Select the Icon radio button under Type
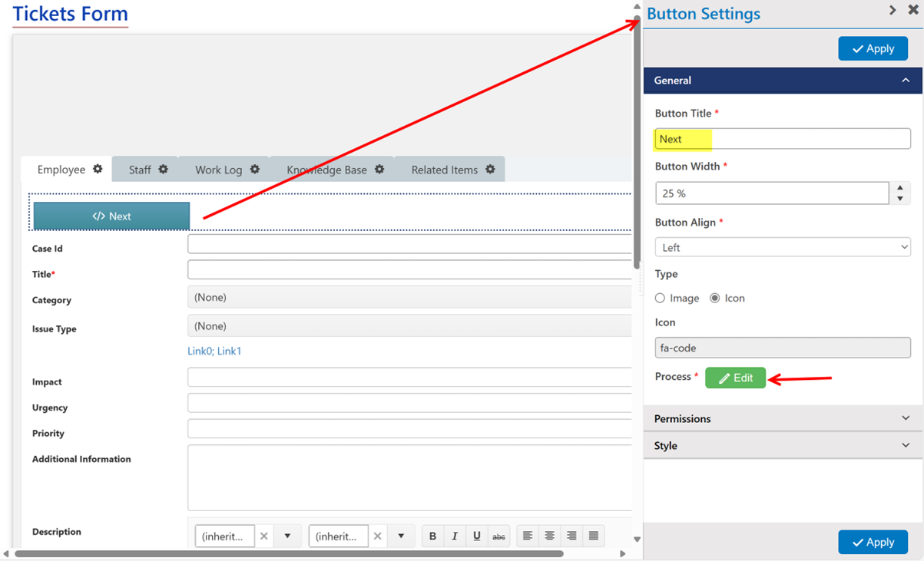This screenshot has width=924, height=561. point(715,299)
